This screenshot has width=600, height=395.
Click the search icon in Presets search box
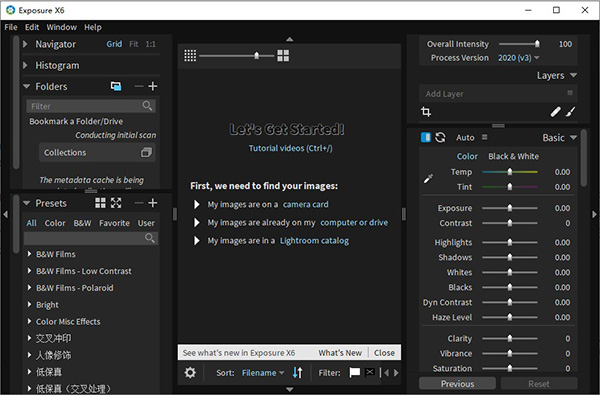point(150,238)
